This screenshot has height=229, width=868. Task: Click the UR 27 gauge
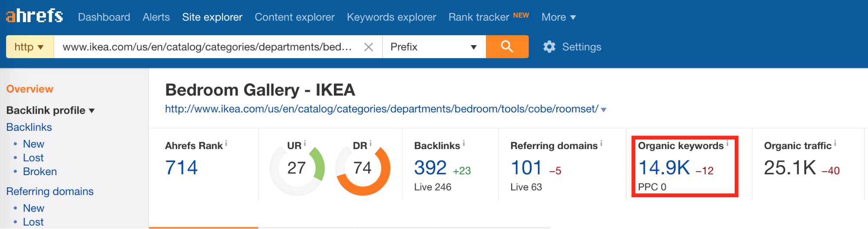coord(297,169)
